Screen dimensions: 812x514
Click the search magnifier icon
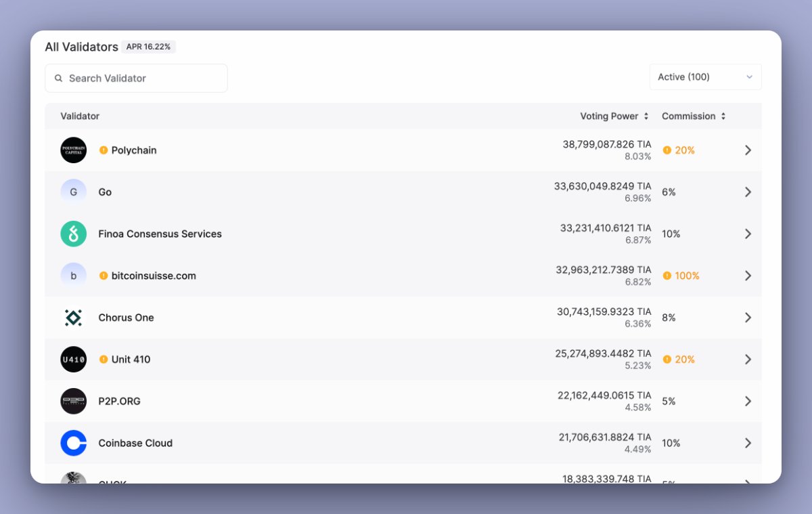point(59,79)
